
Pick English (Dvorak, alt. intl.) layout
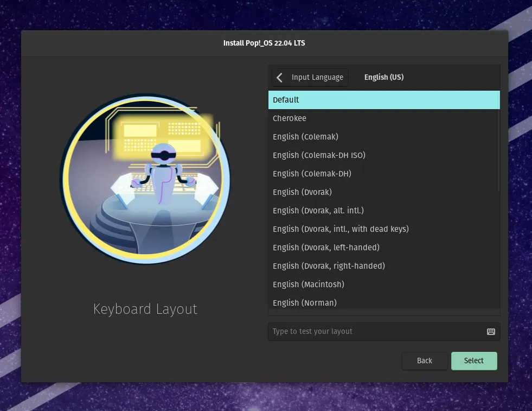point(383,211)
